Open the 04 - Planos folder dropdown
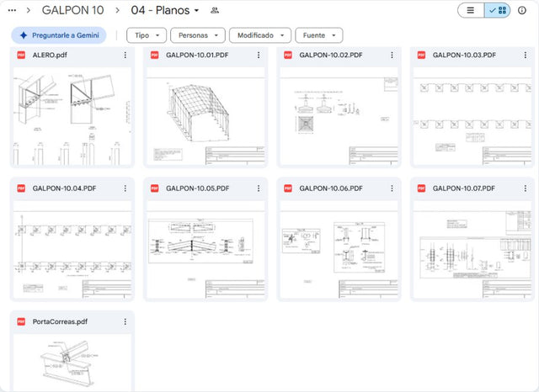This screenshot has height=392, width=539. point(165,10)
